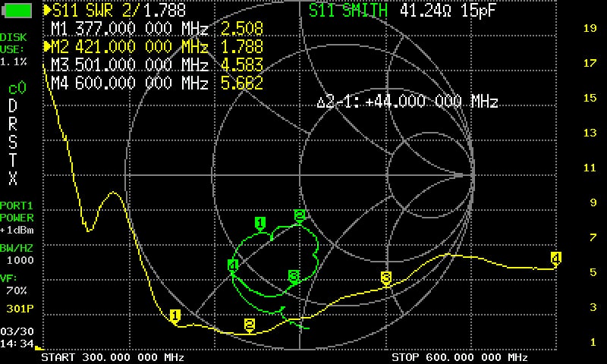Tap yellow marker 4 at the sweep end
This screenshot has height=364, width=607.
point(556,259)
